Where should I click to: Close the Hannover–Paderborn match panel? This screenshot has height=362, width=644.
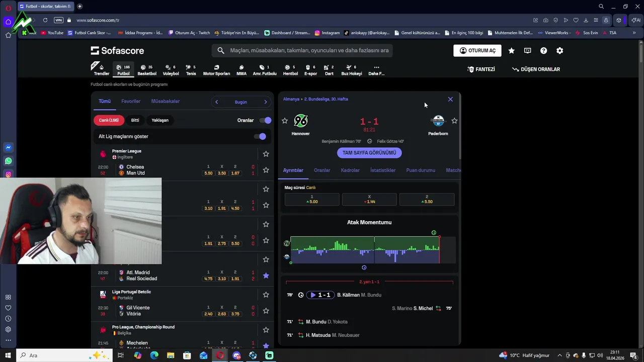pos(450,99)
